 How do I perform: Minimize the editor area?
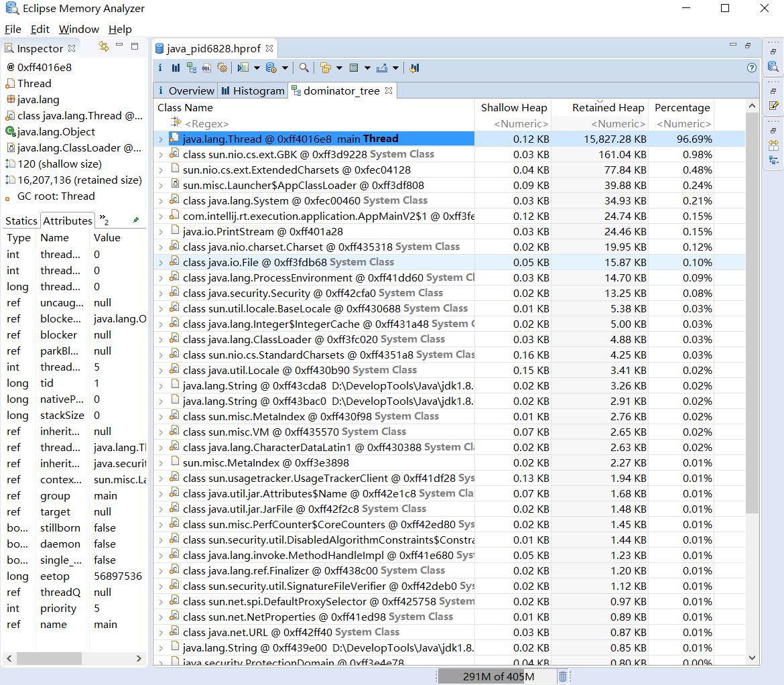733,44
